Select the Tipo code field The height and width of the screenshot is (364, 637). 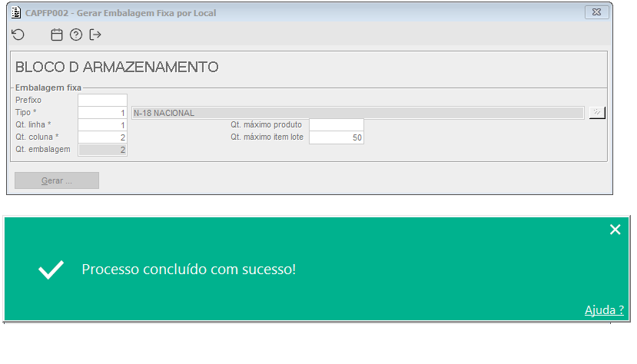point(102,113)
